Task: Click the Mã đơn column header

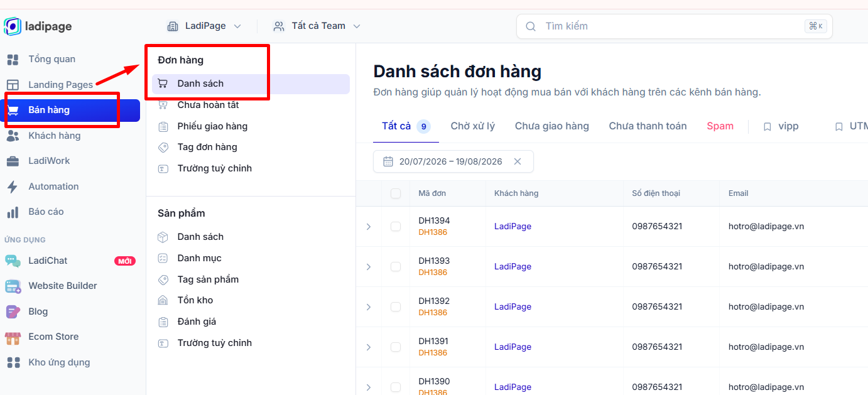Action: tap(432, 193)
